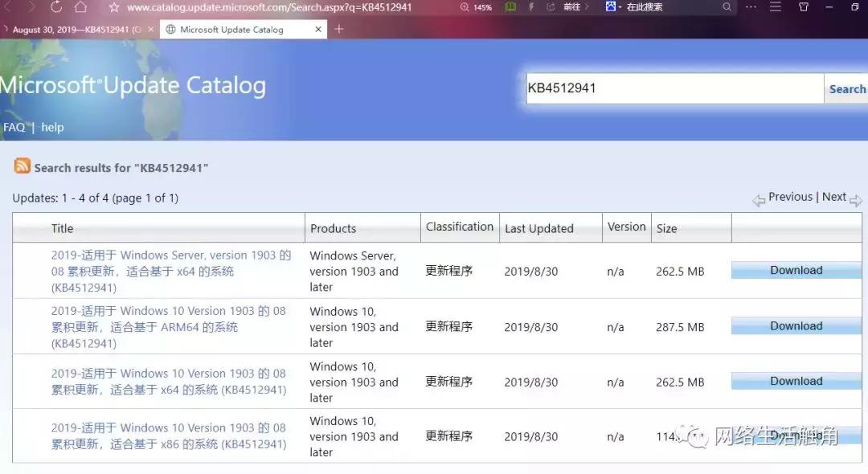Download the Windows 10 x64 cumulative update

[795, 380]
